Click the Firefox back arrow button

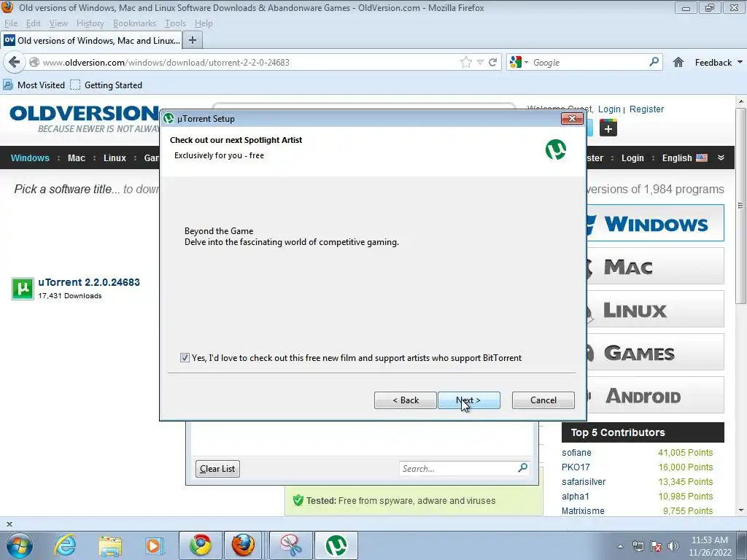[x=15, y=63]
